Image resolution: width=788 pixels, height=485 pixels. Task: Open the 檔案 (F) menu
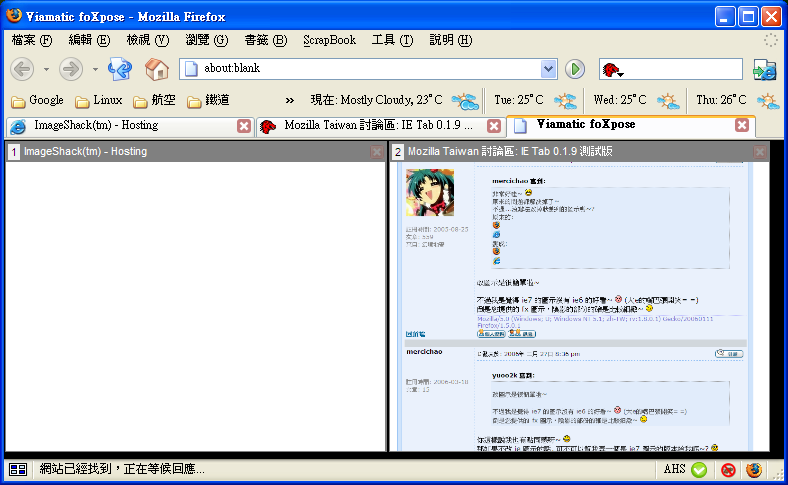(x=32, y=40)
